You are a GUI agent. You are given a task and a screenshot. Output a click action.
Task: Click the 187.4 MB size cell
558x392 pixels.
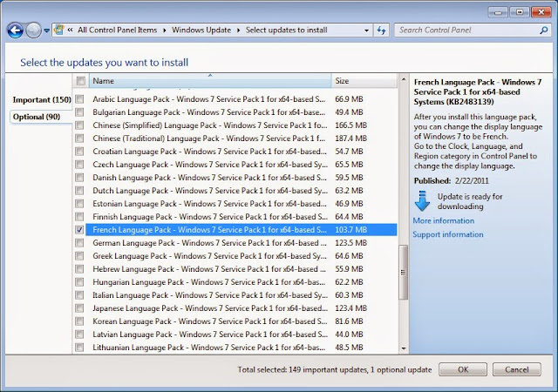coord(350,139)
